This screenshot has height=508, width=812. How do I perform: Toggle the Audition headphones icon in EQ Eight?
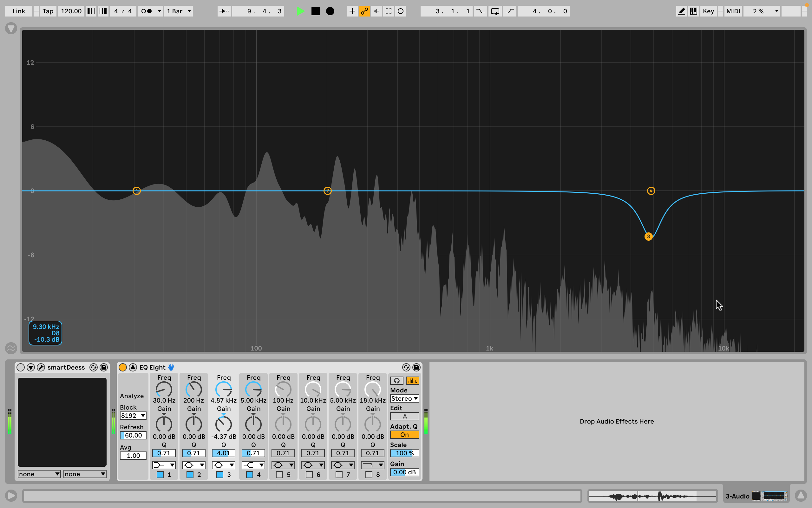point(396,381)
